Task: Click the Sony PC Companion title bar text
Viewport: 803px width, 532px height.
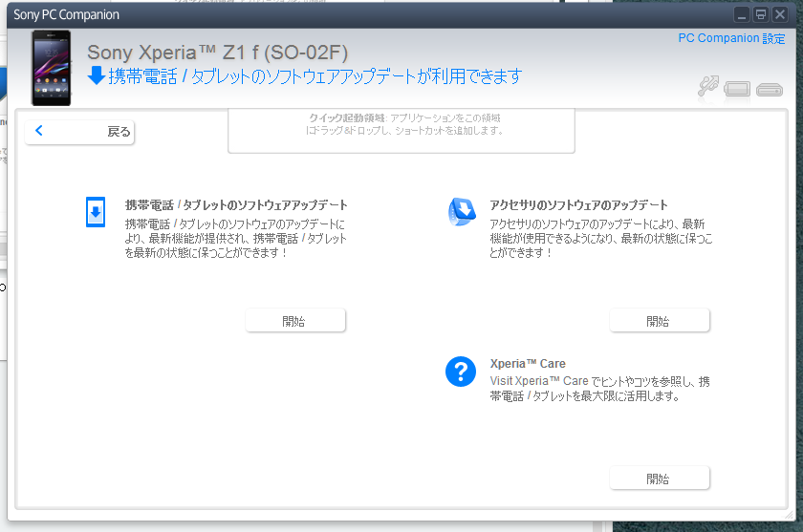Action: [66, 15]
